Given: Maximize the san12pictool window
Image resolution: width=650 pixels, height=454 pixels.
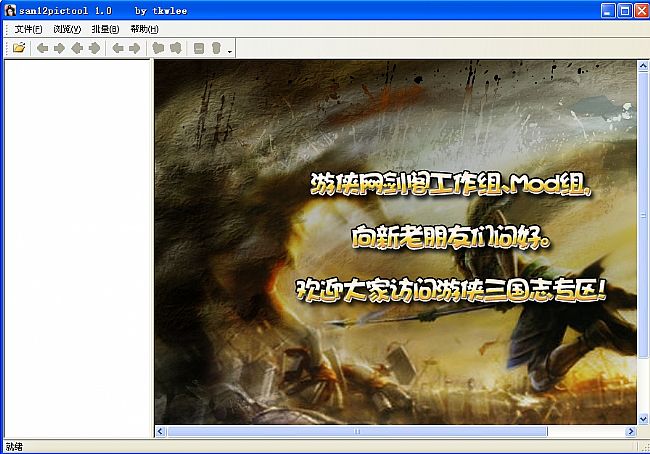Looking at the screenshot, I should [625, 10].
